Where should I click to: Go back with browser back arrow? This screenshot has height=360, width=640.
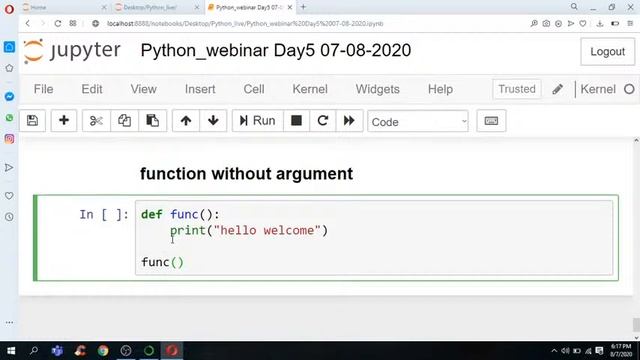[28, 24]
